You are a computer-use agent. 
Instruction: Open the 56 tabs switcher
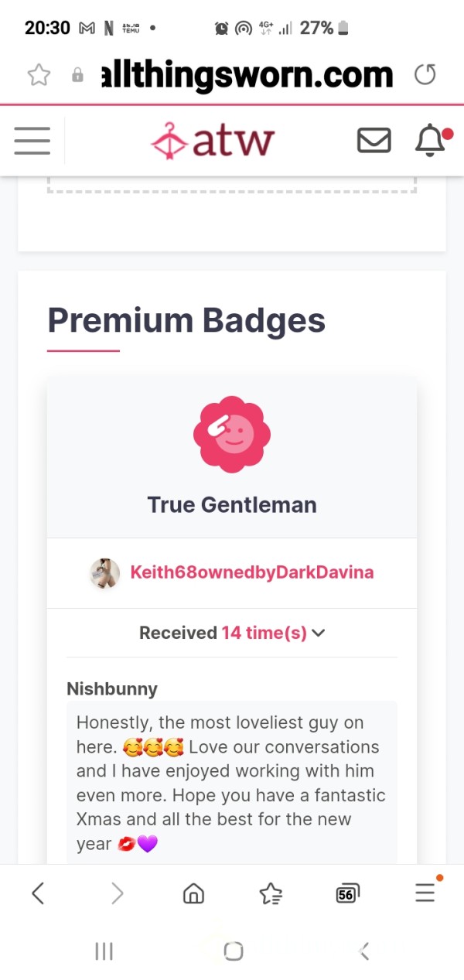tap(347, 894)
